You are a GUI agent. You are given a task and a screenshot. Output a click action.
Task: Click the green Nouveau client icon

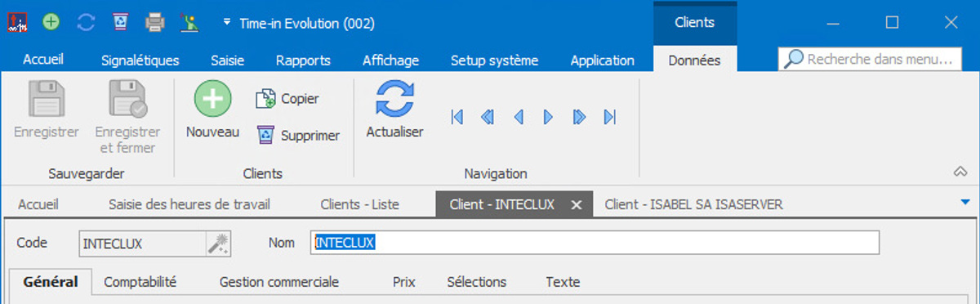[x=212, y=99]
